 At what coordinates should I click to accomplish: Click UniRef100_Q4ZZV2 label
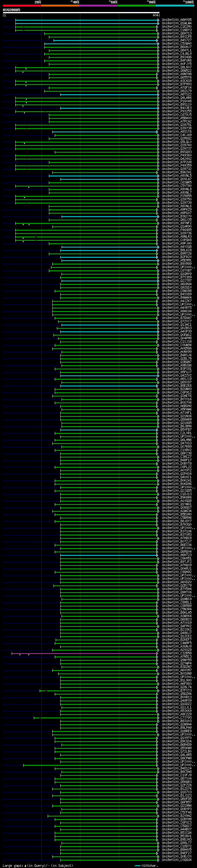pos(176,376)
